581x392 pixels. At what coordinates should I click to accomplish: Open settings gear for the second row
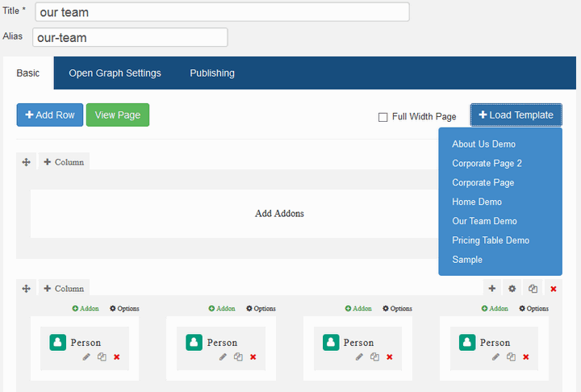pos(512,288)
